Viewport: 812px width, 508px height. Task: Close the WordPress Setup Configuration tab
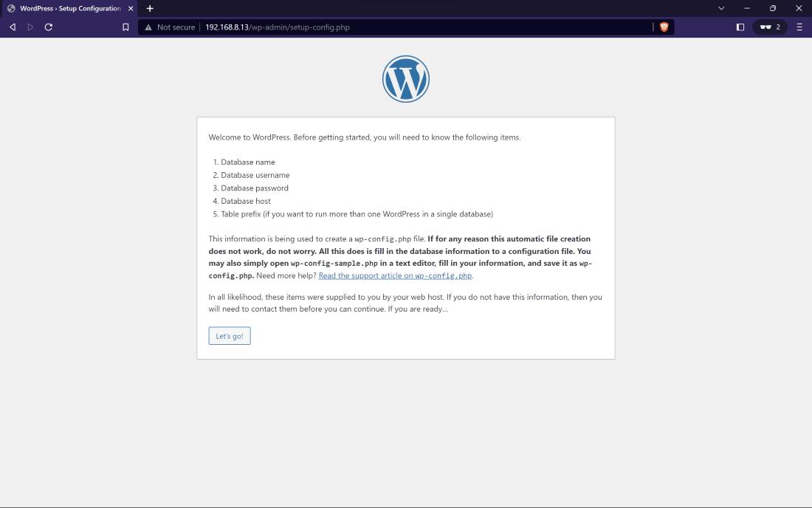coord(131,8)
